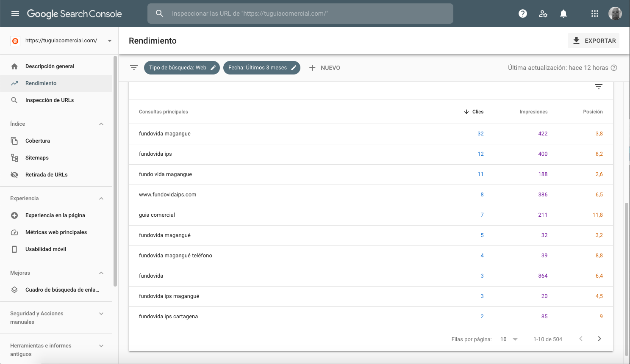This screenshot has height=364, width=630.
Task: Go to next page of queries
Action: coord(599,339)
